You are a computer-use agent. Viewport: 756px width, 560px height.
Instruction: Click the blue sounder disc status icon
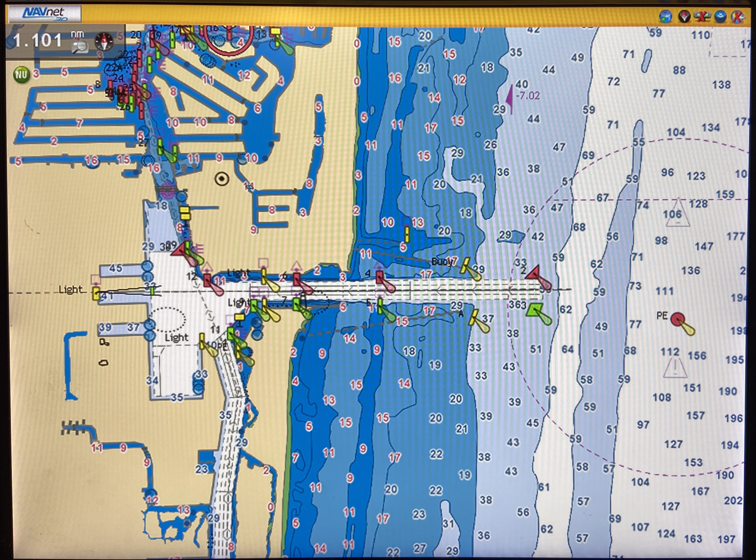(x=720, y=16)
